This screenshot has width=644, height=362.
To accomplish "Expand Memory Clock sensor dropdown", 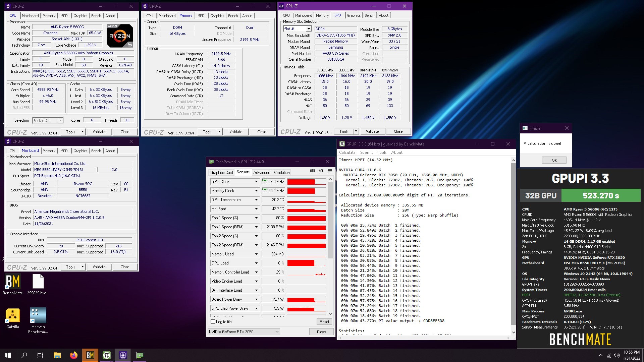I will tap(256, 191).
